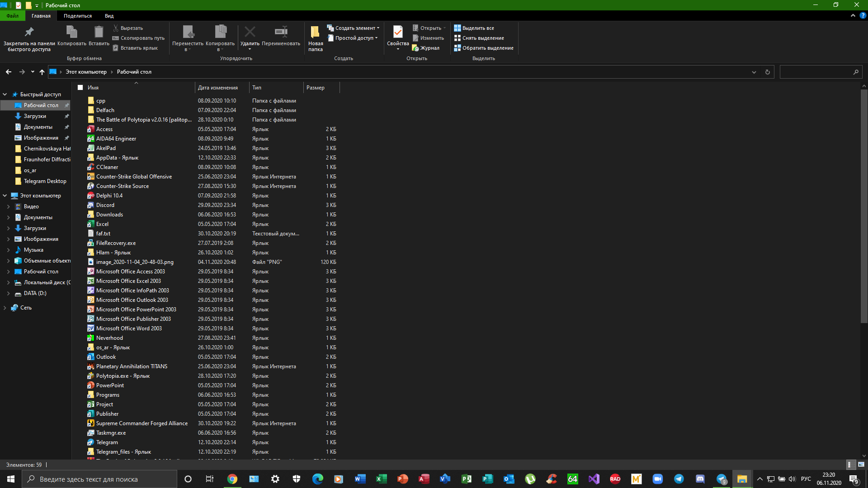This screenshot has height=488, width=868.
Task: Click the Windows taskbar search box
Action: (x=99, y=479)
